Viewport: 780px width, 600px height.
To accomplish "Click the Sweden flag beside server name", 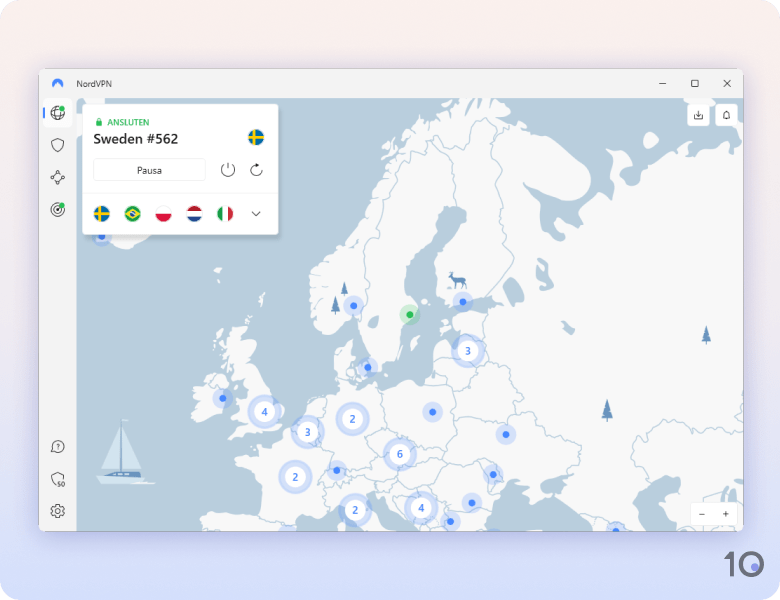I will tap(256, 137).
